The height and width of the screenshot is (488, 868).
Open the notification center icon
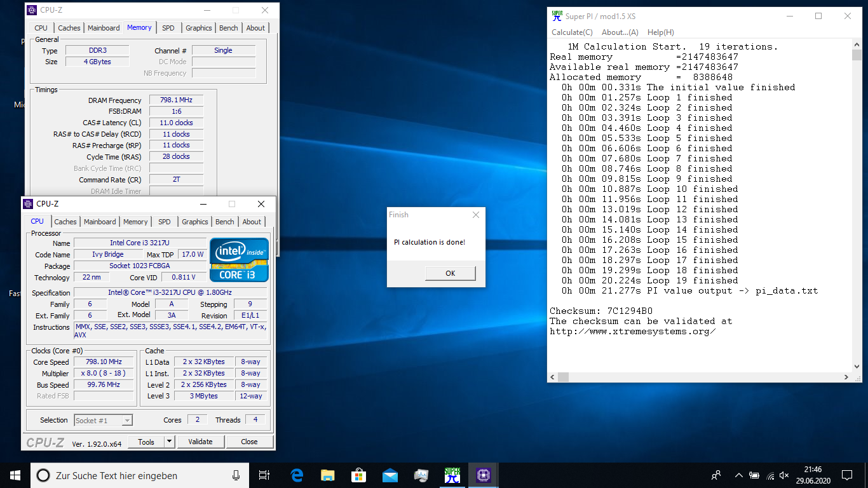847,475
